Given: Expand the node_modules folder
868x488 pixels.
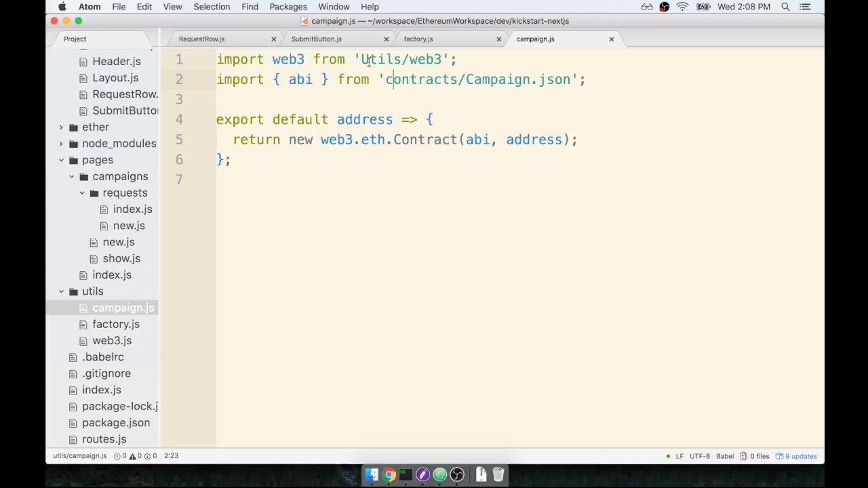Looking at the screenshot, I should click(61, 144).
